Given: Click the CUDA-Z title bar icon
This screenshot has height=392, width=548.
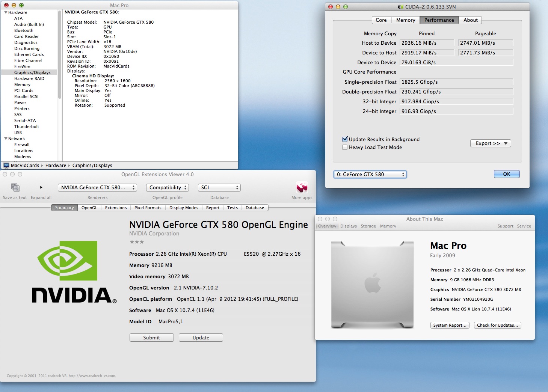Looking at the screenshot, I should pos(400,7).
